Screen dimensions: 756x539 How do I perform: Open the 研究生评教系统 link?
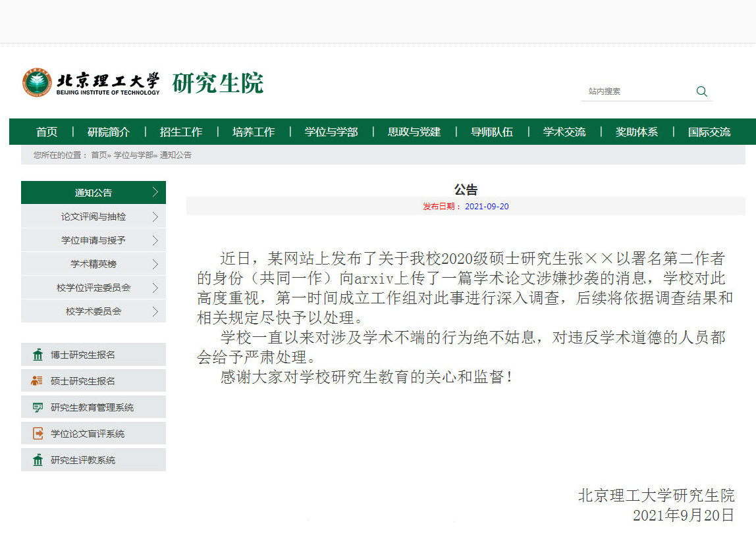click(94, 460)
